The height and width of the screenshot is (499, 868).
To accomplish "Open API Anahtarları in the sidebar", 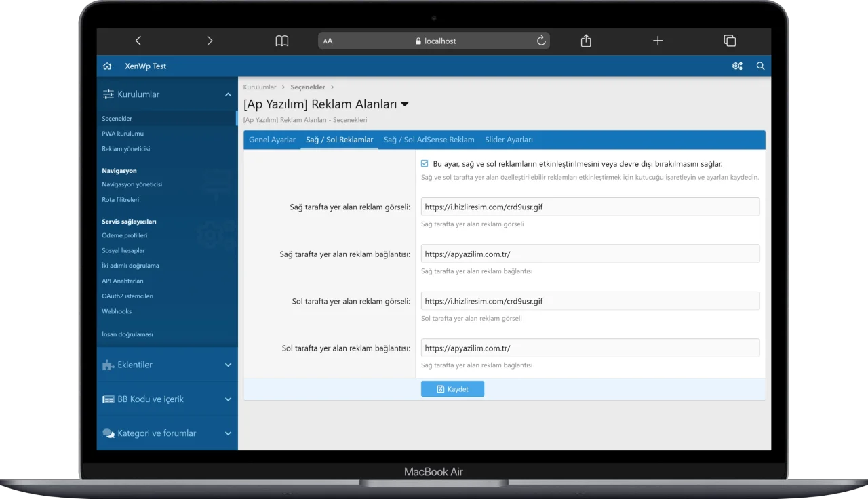I will (123, 281).
